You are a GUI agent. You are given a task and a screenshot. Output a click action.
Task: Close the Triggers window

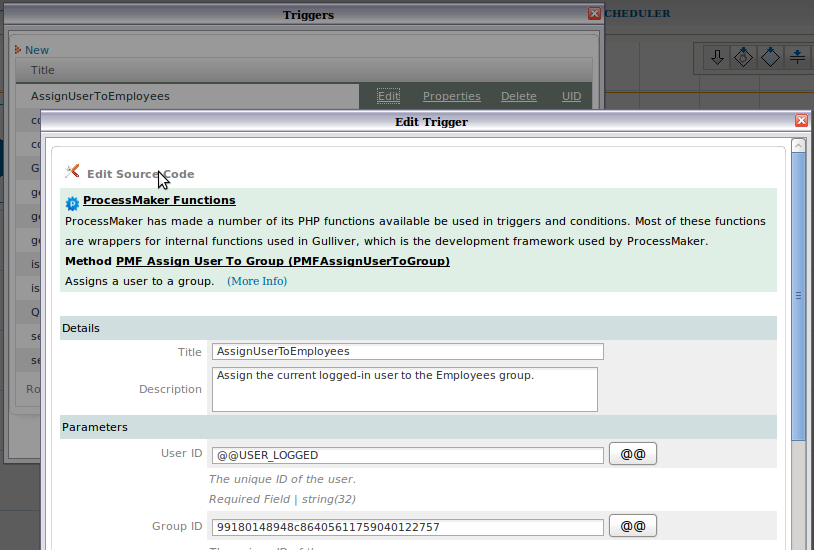click(594, 14)
